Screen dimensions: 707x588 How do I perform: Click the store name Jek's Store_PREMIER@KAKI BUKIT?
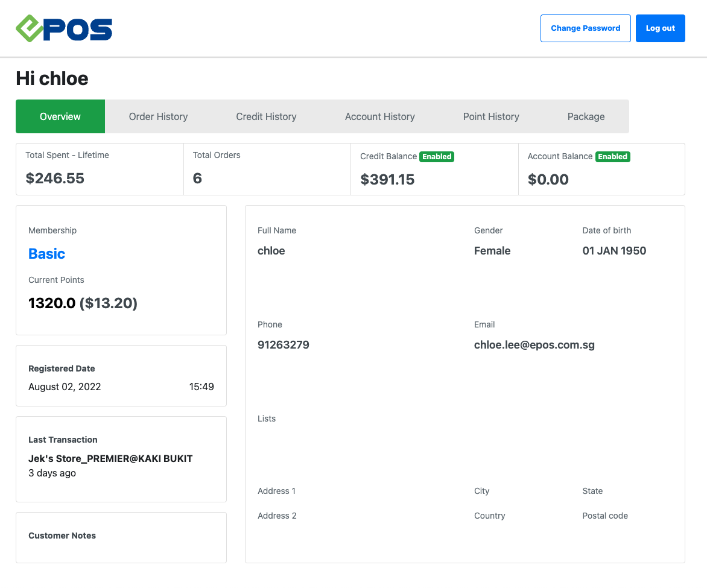pos(110,458)
